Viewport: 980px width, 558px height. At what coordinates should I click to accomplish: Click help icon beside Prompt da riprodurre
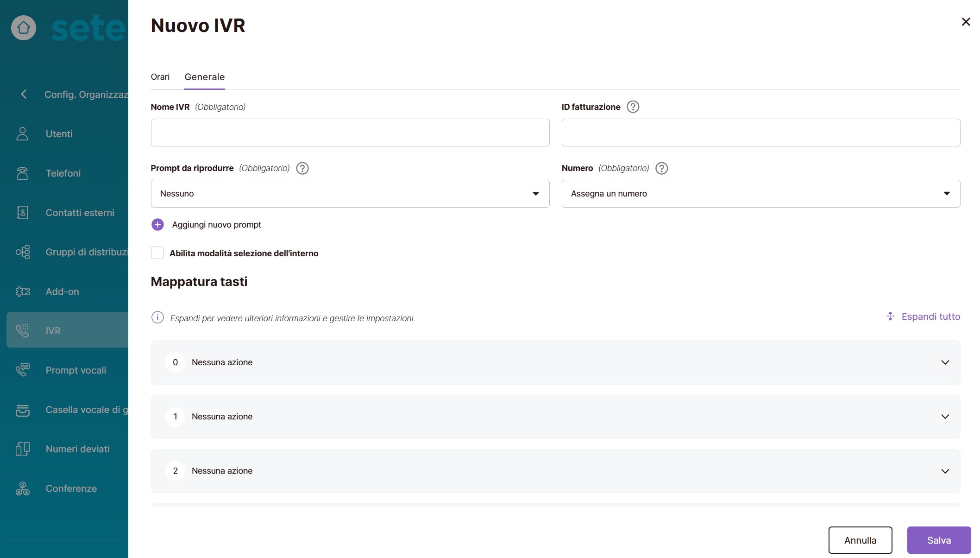[x=302, y=168]
